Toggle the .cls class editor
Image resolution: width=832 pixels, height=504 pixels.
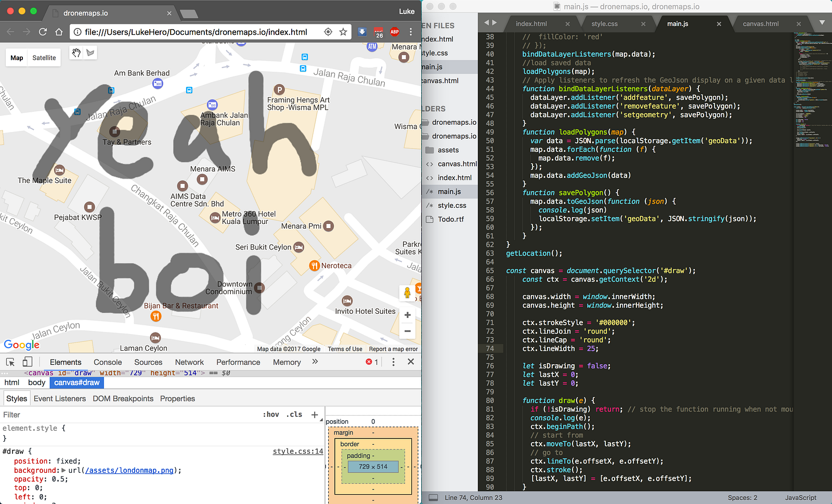(294, 414)
